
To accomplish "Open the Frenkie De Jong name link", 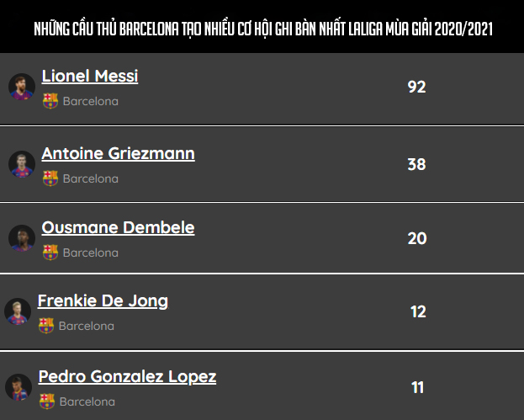I will (103, 300).
